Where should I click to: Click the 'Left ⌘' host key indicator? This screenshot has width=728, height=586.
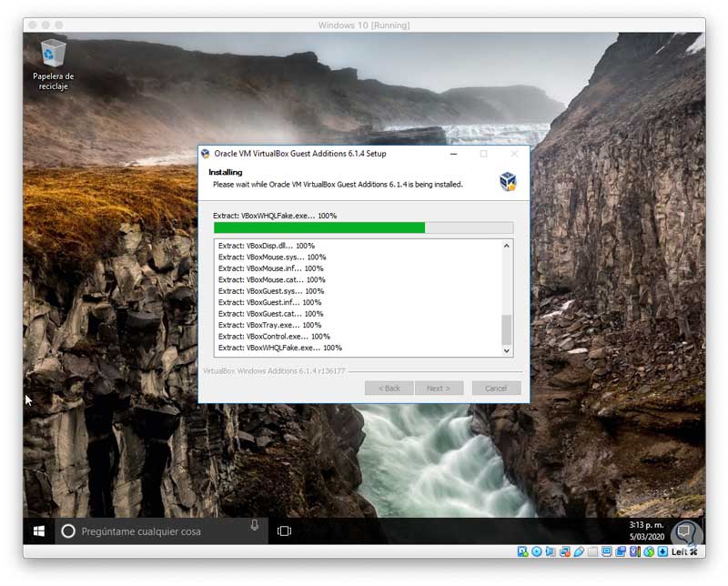pyautogui.click(x=684, y=551)
